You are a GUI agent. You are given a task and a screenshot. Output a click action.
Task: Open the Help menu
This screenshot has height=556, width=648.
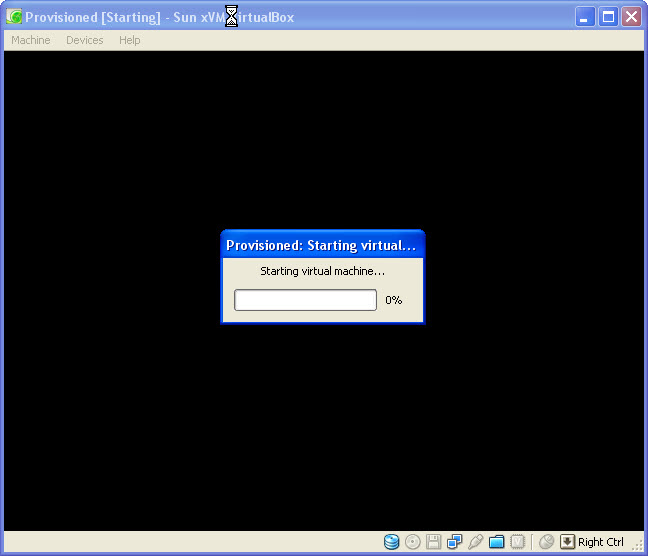tap(130, 40)
